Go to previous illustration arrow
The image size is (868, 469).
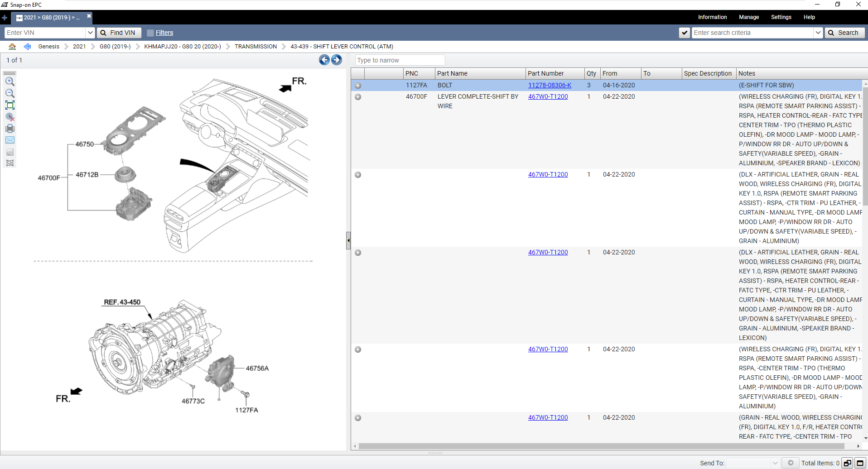[x=324, y=60]
